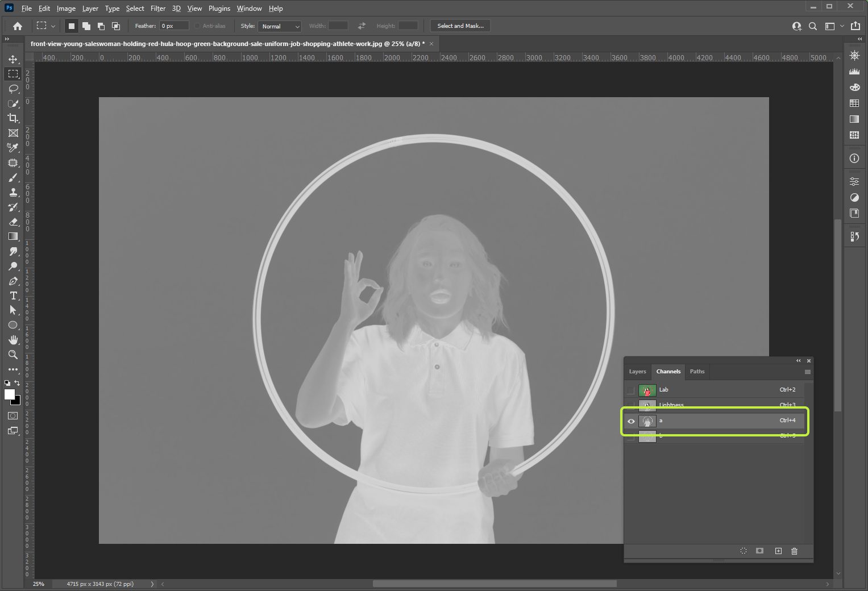Expand the left toolbar double arrows

pos(7,39)
